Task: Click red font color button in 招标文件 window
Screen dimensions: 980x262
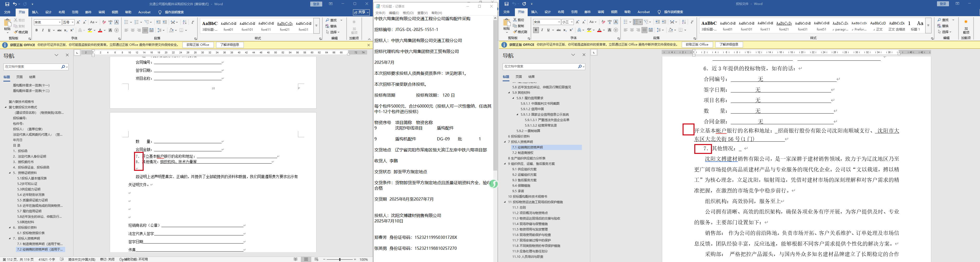Action: tap(100, 30)
